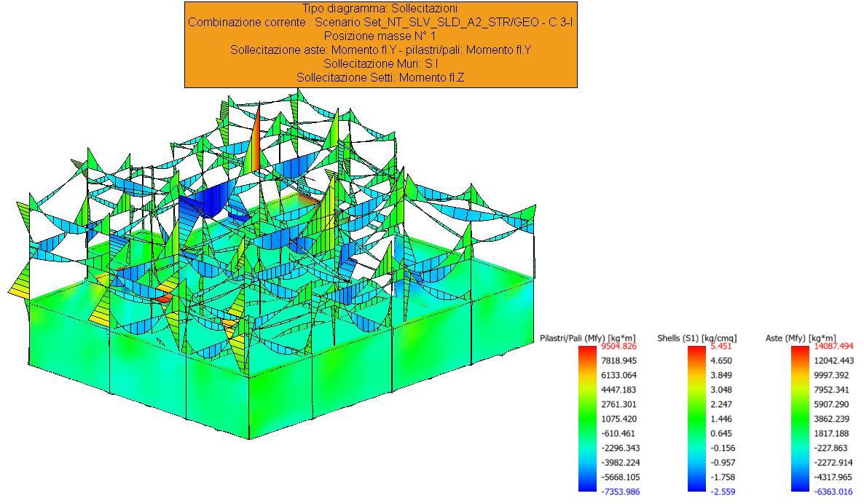Click Shells legend value -0.957
The width and height of the screenshot is (864, 504).
coord(723,462)
